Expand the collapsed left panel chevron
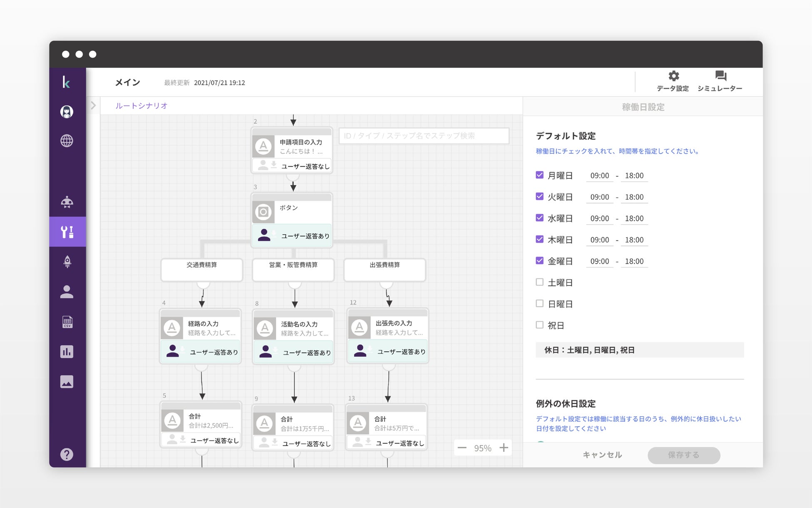This screenshot has height=508, width=812. [x=93, y=105]
